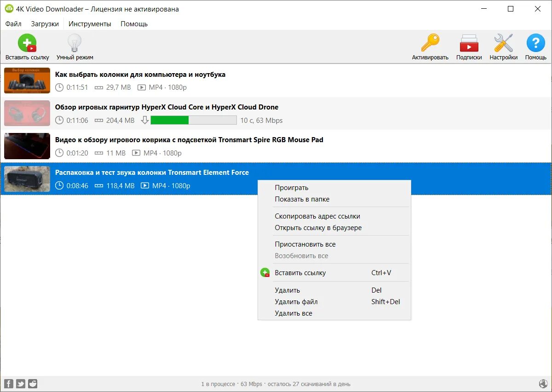Click the 10 с, 63 Mbps speed text
This screenshot has height=392, width=552.
click(x=261, y=121)
